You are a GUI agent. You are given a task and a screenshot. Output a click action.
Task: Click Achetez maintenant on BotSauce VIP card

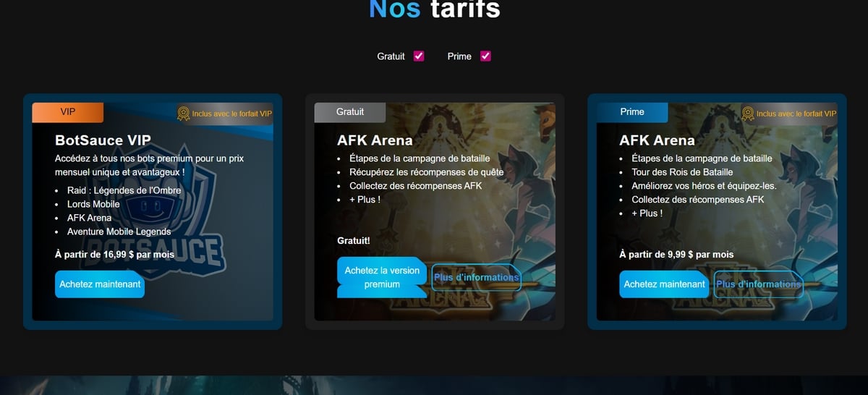[100, 284]
